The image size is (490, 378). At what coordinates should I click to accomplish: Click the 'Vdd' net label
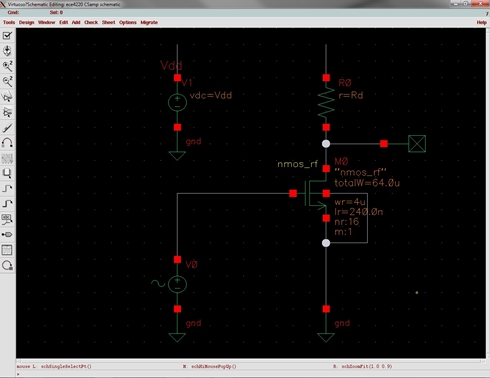coord(171,65)
